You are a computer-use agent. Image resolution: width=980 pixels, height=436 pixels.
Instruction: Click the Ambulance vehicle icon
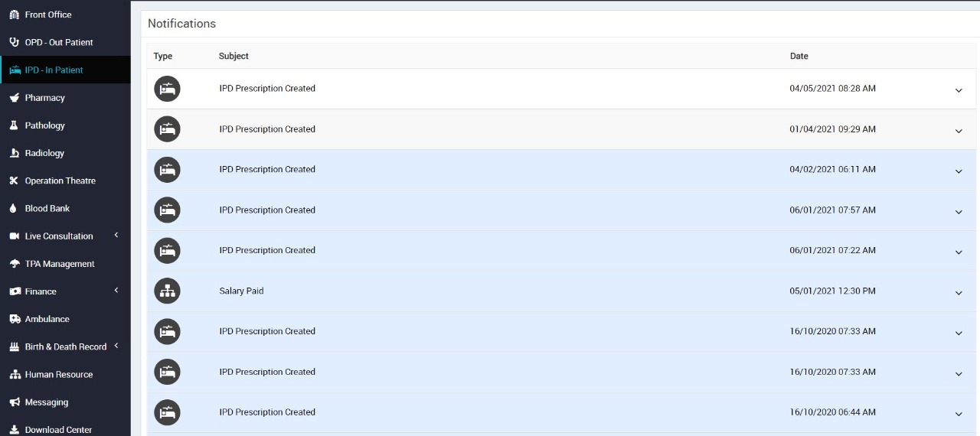coord(14,319)
